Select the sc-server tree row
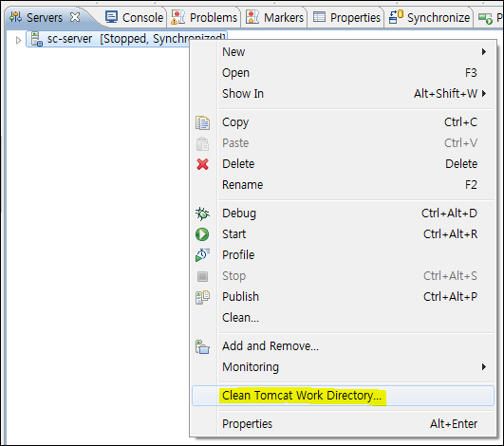This screenshot has height=446, width=504. tap(126, 39)
